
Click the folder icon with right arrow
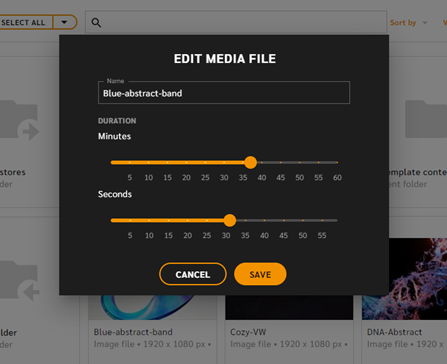tap(19, 120)
